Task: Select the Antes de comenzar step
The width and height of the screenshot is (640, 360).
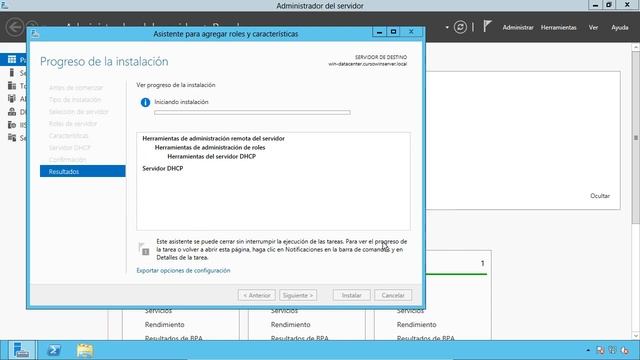Action: 76,88
